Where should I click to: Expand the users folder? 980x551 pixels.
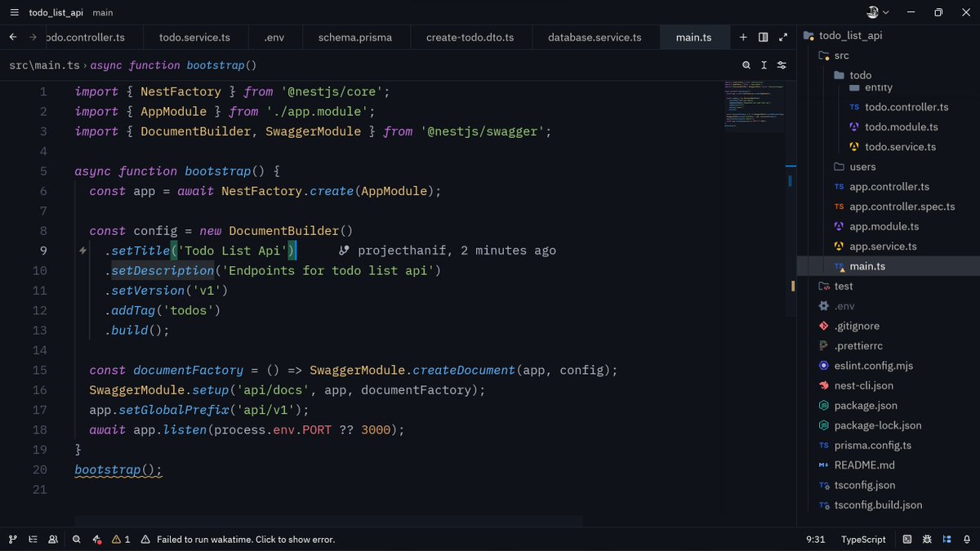(x=889, y=167)
